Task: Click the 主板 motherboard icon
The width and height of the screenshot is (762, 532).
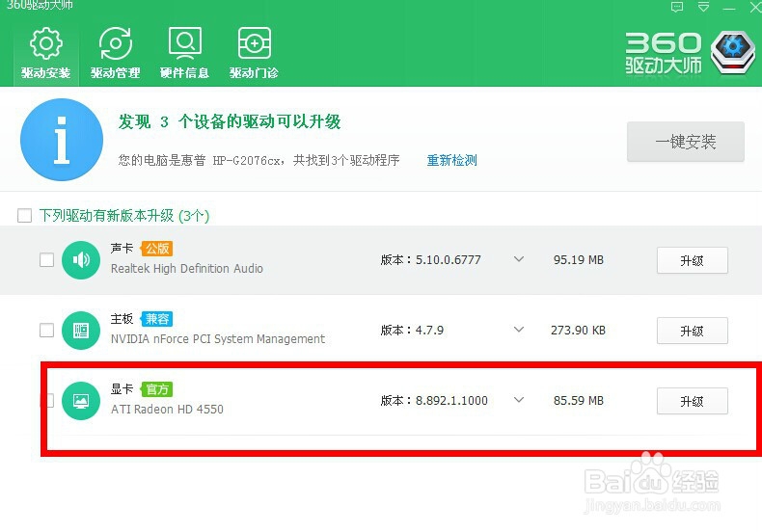Action: click(x=81, y=331)
